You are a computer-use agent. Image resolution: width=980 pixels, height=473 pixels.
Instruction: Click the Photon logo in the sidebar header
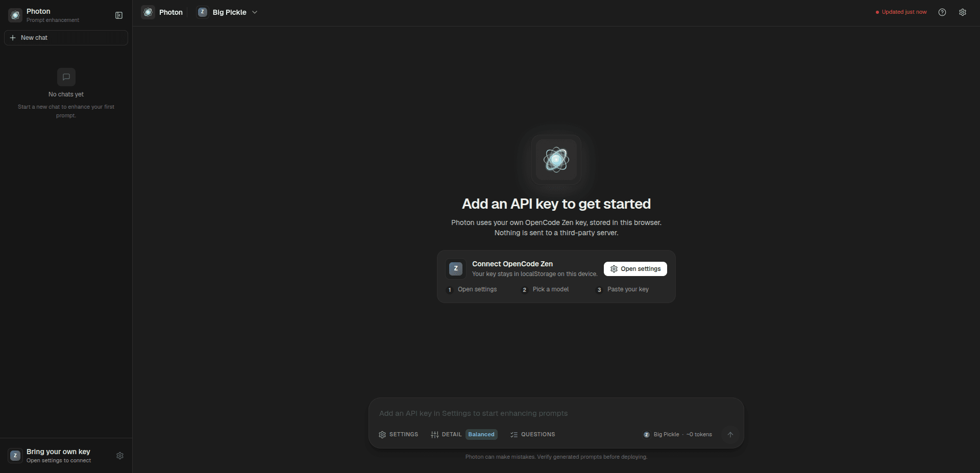pos(15,15)
